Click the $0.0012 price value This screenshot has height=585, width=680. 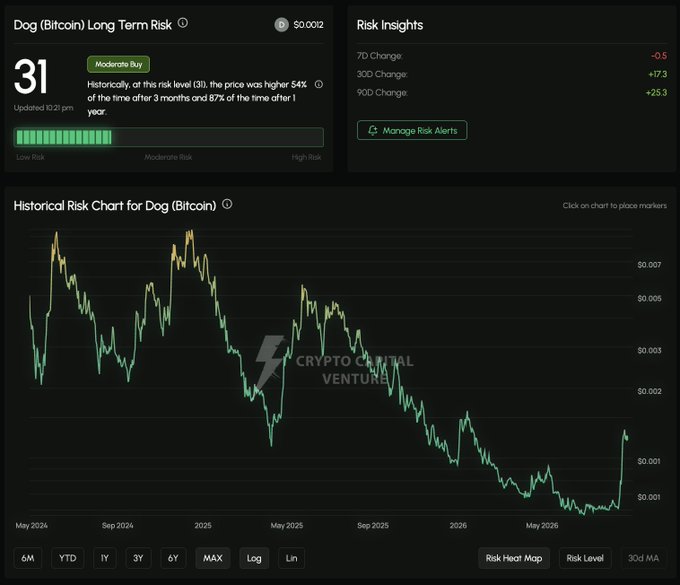(308, 25)
